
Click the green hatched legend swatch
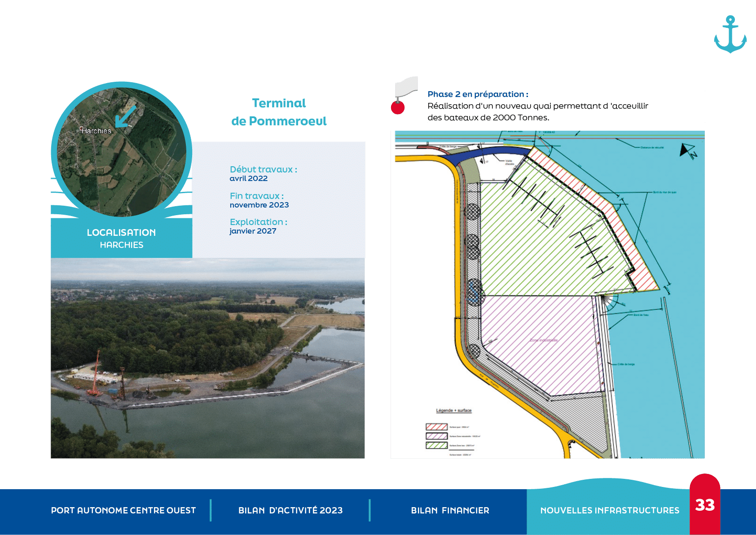click(x=436, y=446)
